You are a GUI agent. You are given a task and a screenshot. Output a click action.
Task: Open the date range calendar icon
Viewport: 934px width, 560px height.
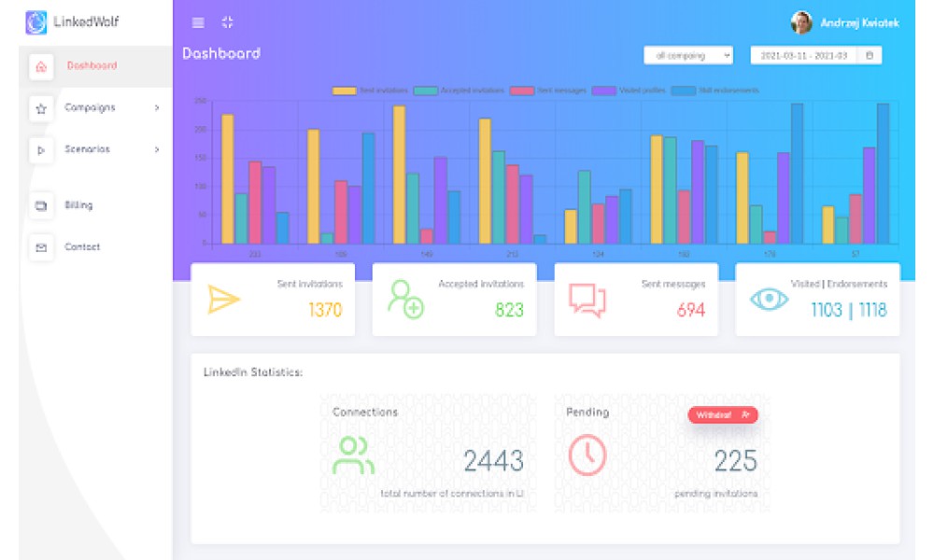(869, 55)
